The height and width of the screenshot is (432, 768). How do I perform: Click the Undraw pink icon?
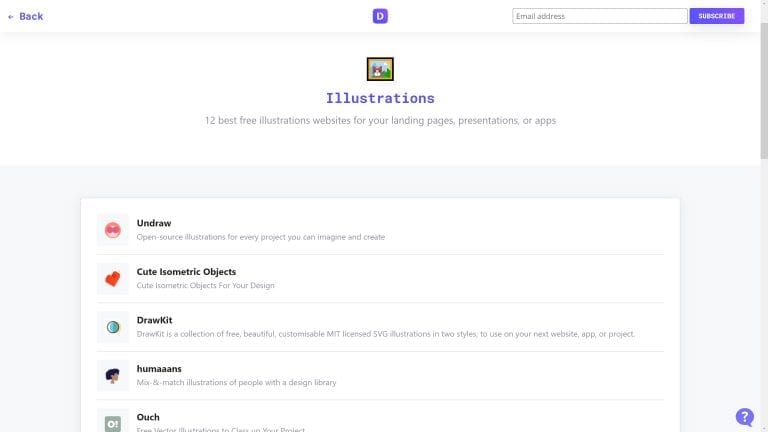click(113, 230)
